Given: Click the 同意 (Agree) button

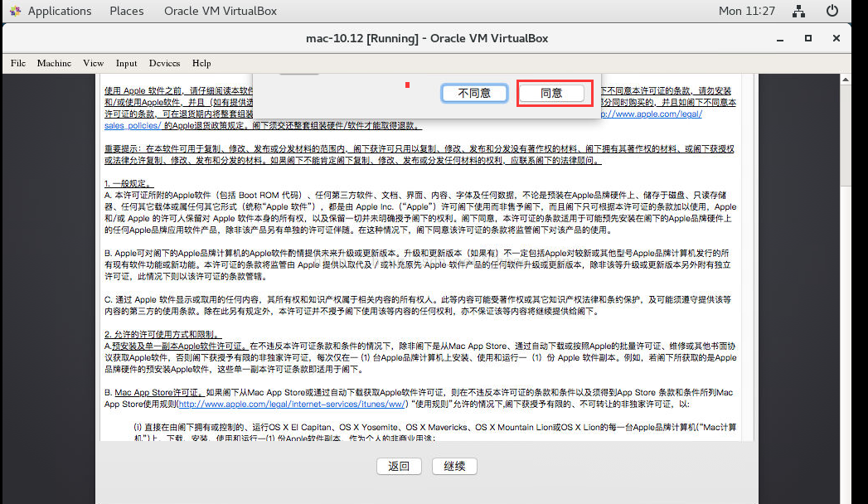Looking at the screenshot, I should click(551, 93).
